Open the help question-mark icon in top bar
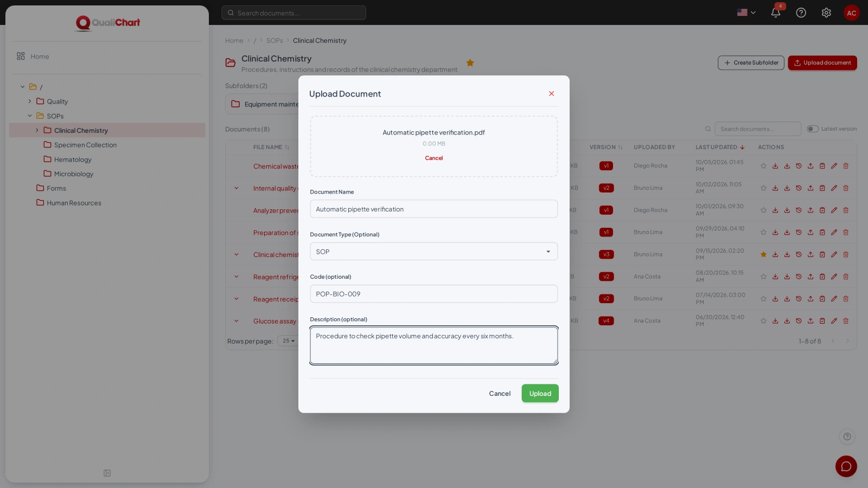This screenshot has width=868, height=488. click(x=801, y=12)
